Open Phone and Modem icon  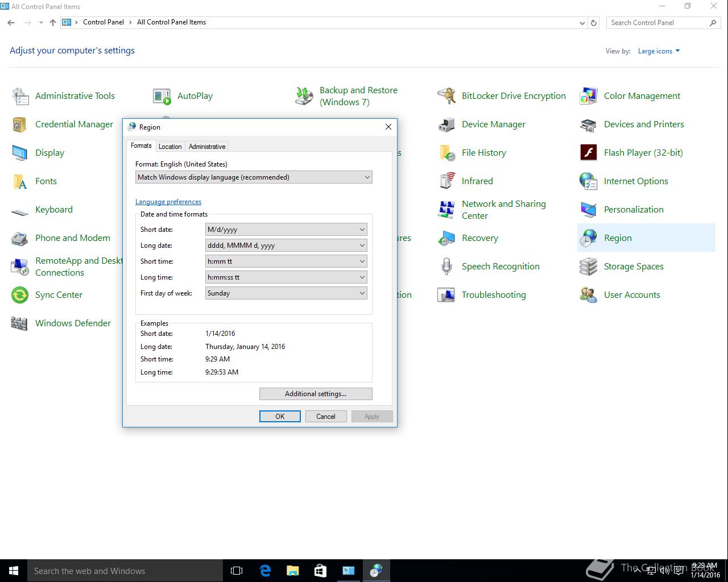(20, 238)
